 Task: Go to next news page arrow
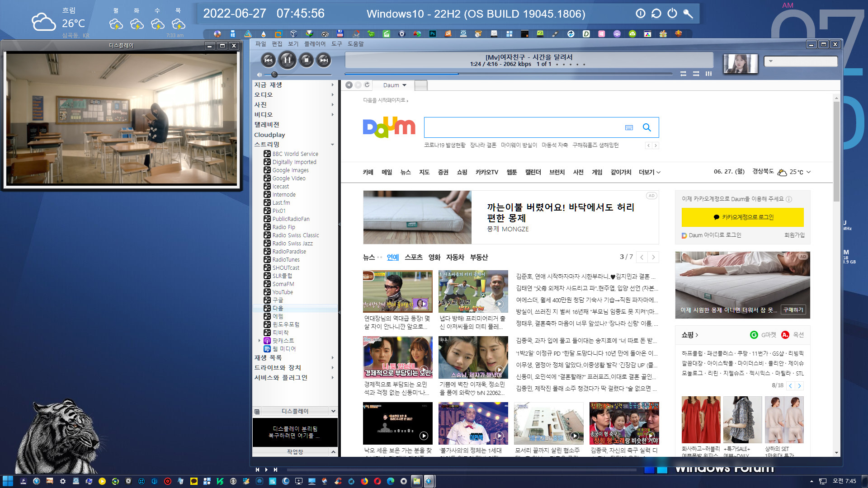pos(653,257)
